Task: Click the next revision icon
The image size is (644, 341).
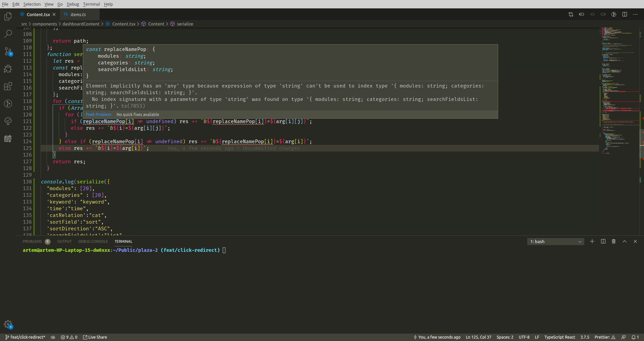Action: pos(603,14)
